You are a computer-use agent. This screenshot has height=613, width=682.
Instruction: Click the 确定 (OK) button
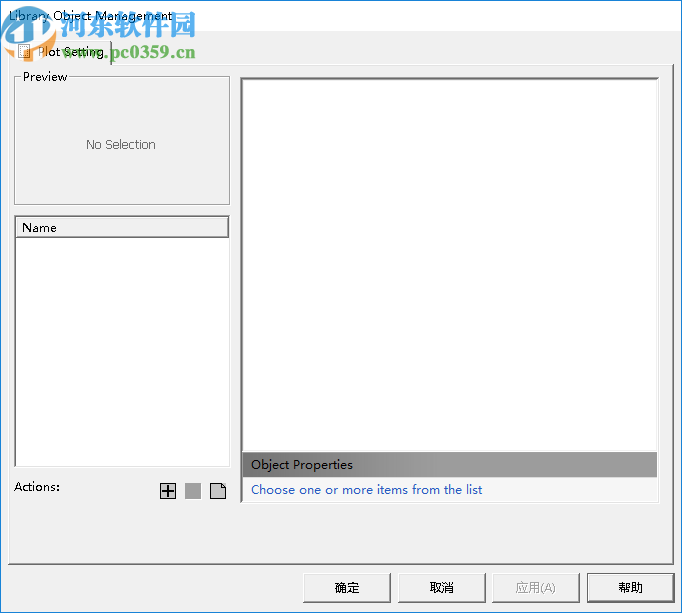pyautogui.click(x=347, y=588)
